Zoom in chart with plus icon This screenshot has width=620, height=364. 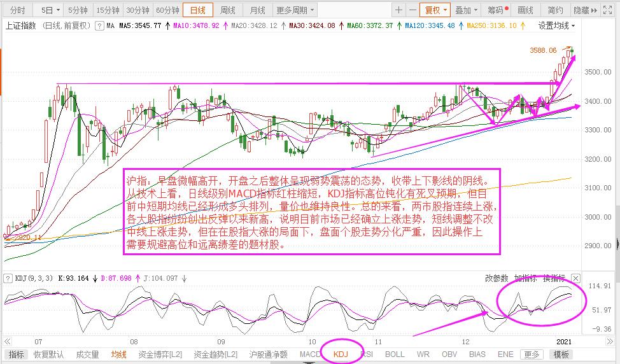click(398, 10)
